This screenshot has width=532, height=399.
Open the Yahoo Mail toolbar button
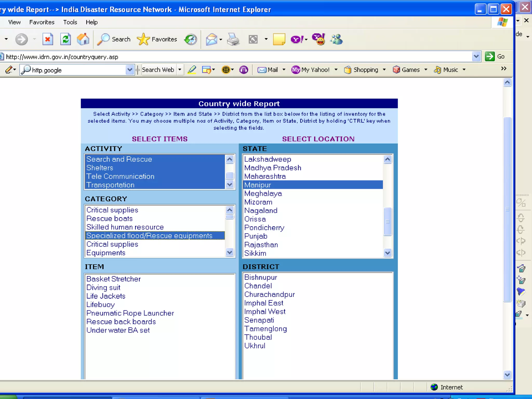[268, 70]
